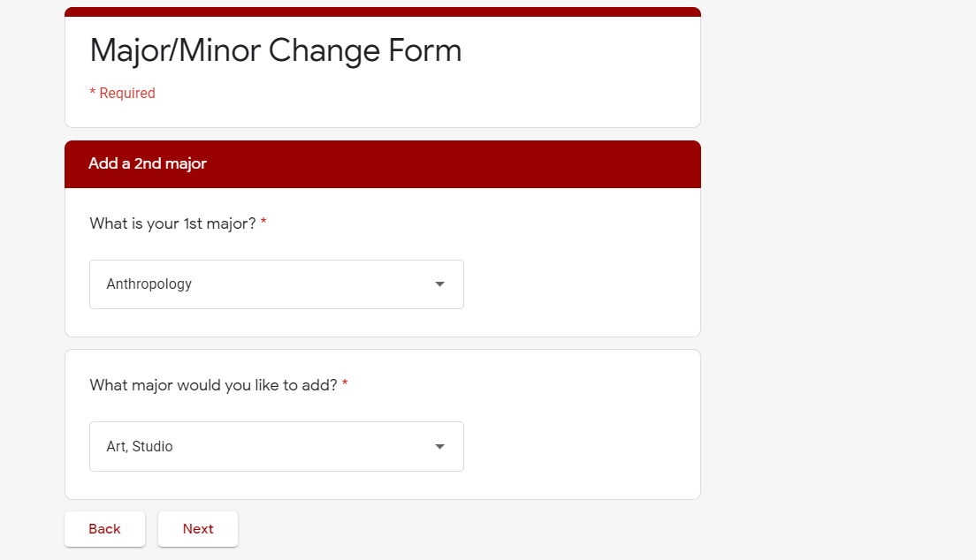Click the arrow icon in the Anthropology dropdown

439,284
